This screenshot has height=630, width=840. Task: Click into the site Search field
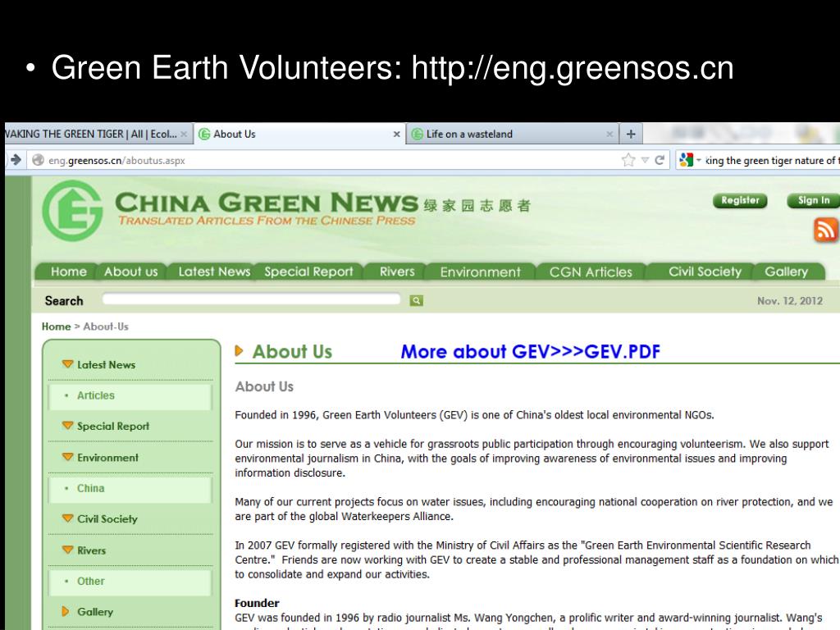(x=251, y=299)
